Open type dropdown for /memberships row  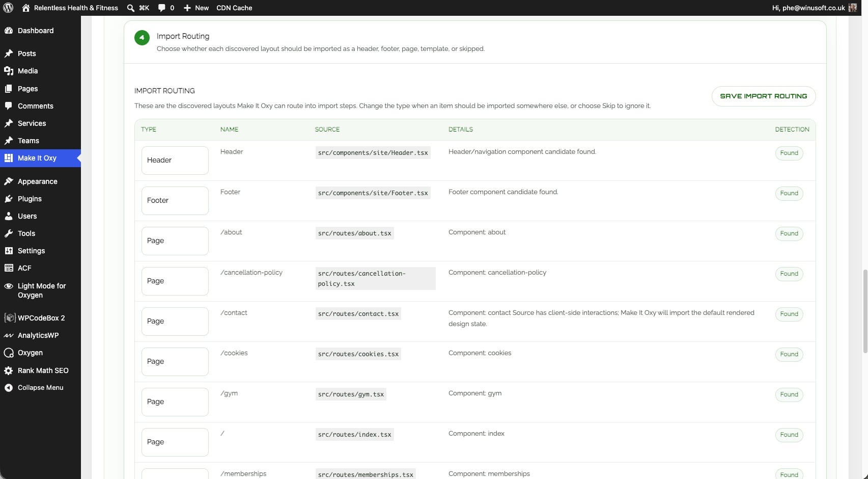pyautogui.click(x=175, y=474)
